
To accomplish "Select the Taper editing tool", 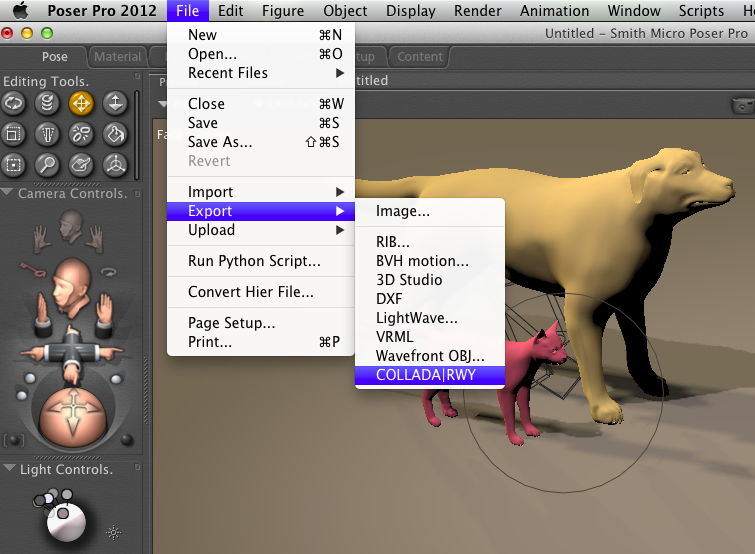I will [47, 134].
